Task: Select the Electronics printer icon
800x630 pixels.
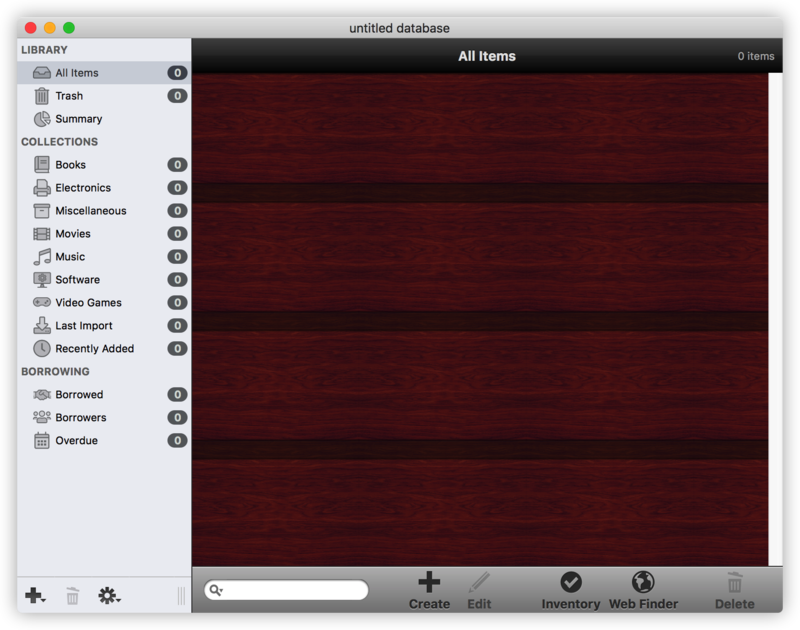Action: tap(42, 188)
